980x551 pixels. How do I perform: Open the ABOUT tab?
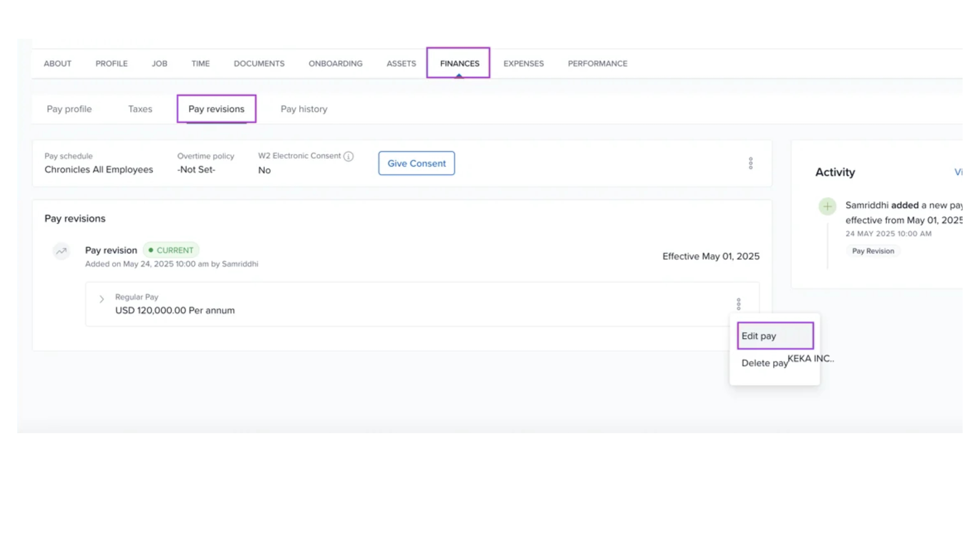tap(57, 64)
